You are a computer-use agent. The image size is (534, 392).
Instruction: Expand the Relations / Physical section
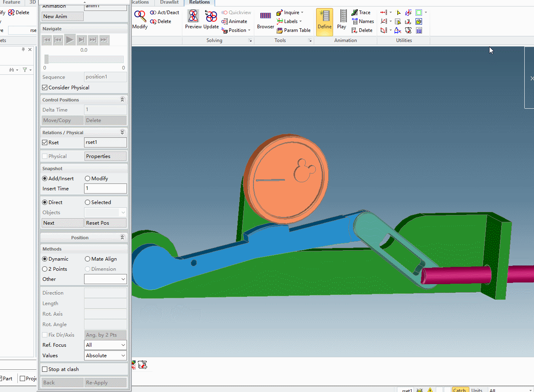(x=122, y=132)
